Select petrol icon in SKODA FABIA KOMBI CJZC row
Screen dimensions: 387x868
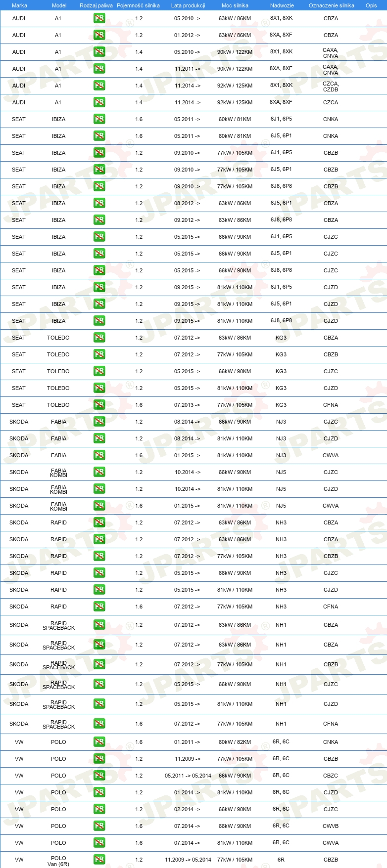pos(99,472)
